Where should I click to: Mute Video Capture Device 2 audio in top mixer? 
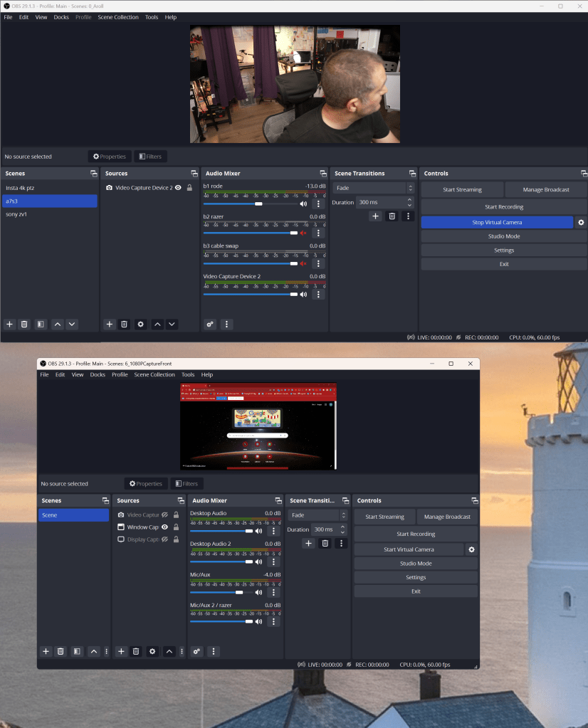(303, 295)
